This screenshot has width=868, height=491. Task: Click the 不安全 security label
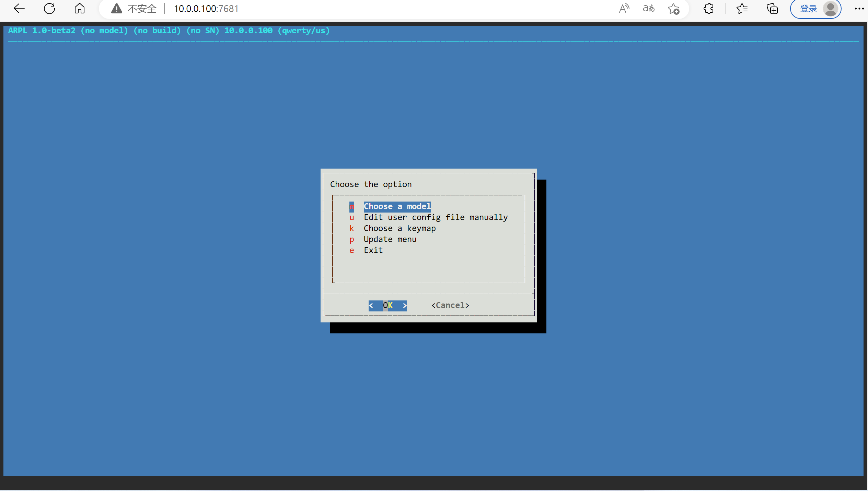click(142, 9)
